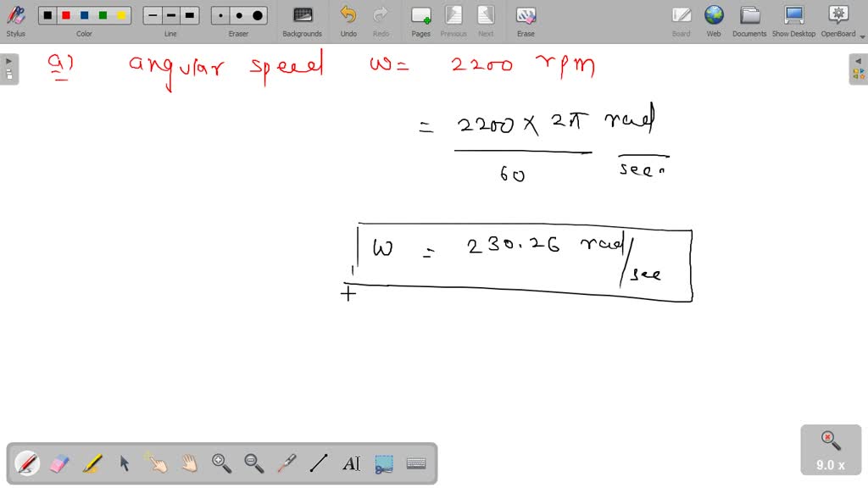Select the Capture part of screen tool

(383, 463)
